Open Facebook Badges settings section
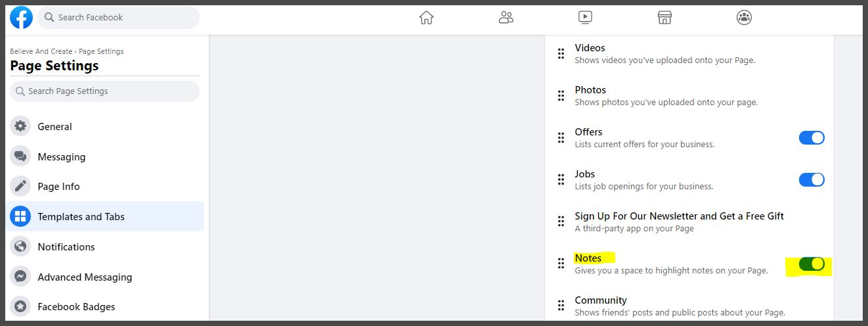 pyautogui.click(x=105, y=306)
